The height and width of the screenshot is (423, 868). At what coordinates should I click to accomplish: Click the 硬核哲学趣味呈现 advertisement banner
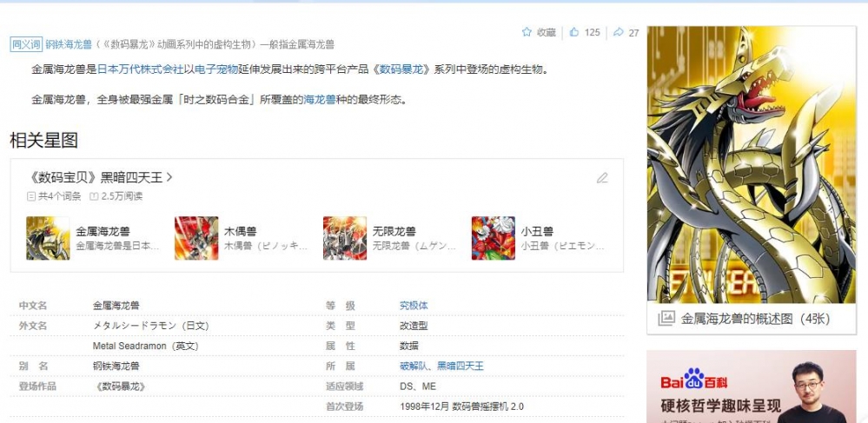[752, 387]
